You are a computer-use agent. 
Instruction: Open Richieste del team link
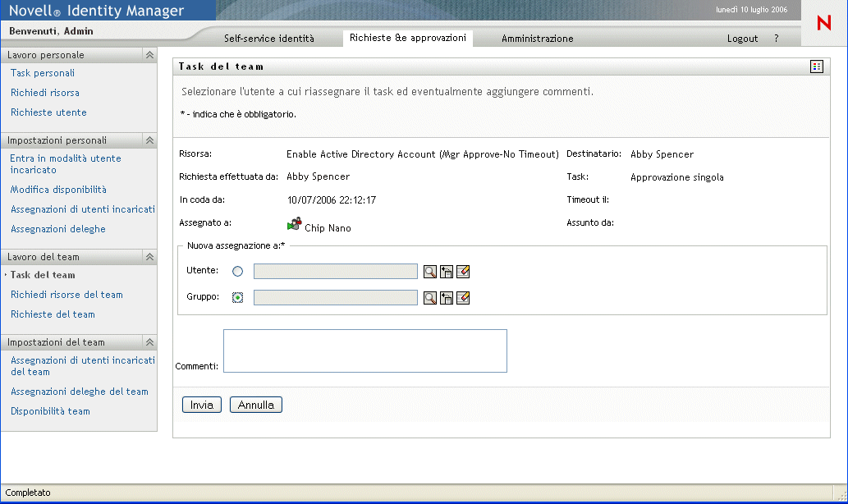pos(53,314)
